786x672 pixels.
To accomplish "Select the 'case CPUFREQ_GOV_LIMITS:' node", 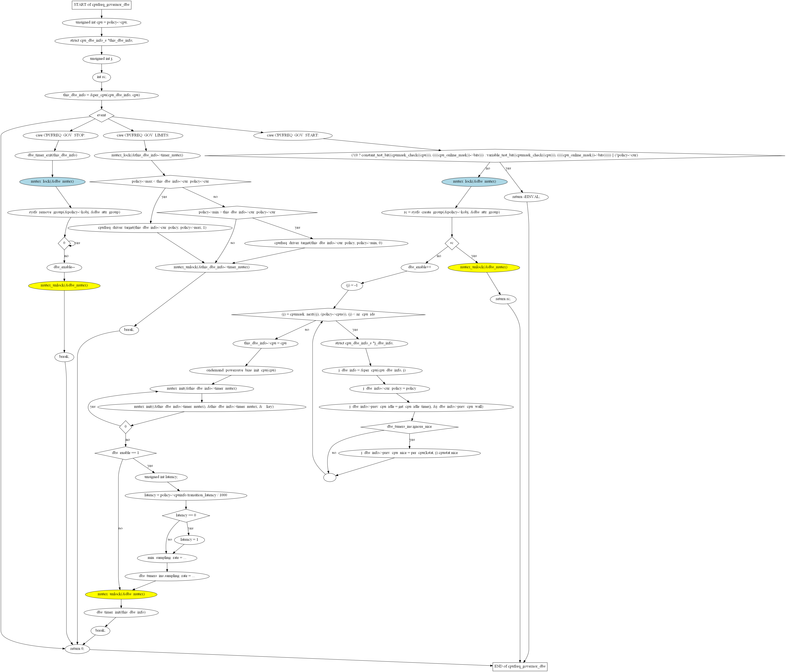I will (x=143, y=136).
